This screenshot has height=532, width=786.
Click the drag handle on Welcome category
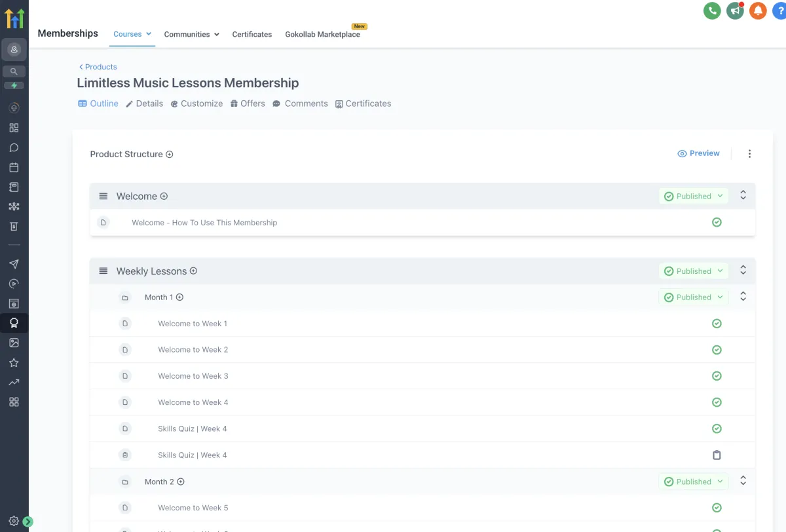pyautogui.click(x=103, y=196)
